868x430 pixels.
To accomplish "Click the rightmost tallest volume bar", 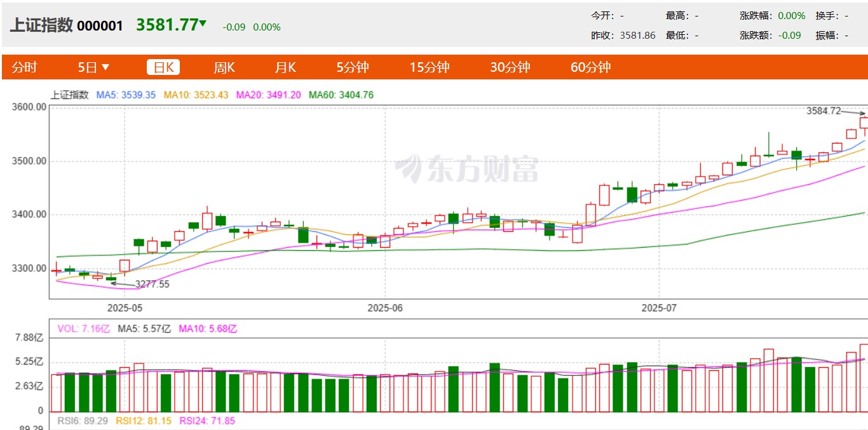I will tap(864, 378).
